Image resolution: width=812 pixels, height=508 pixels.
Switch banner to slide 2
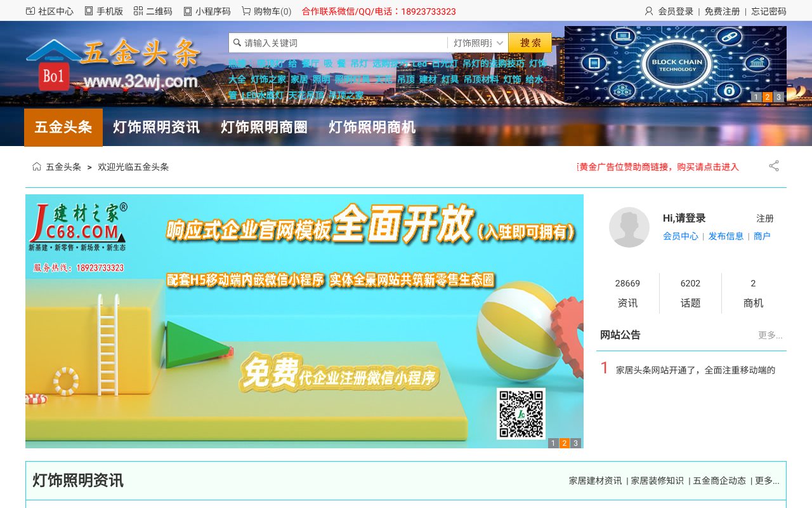[767, 97]
